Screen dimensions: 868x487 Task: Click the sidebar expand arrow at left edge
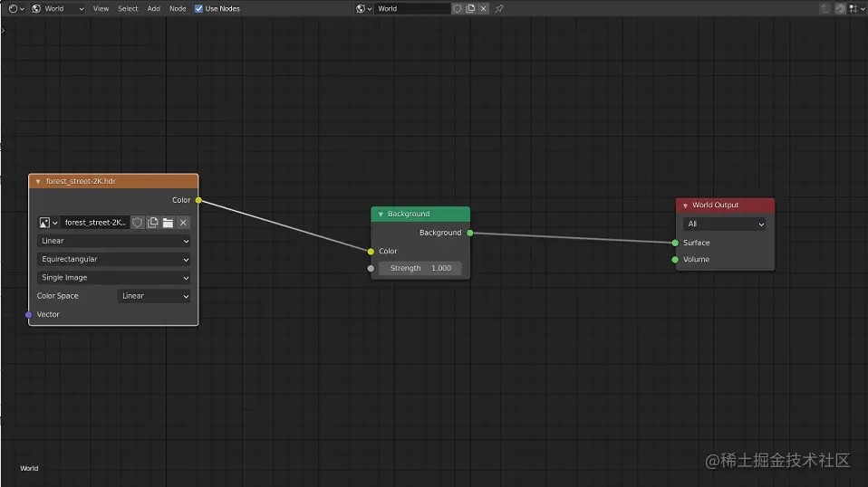pyautogui.click(x=3, y=31)
